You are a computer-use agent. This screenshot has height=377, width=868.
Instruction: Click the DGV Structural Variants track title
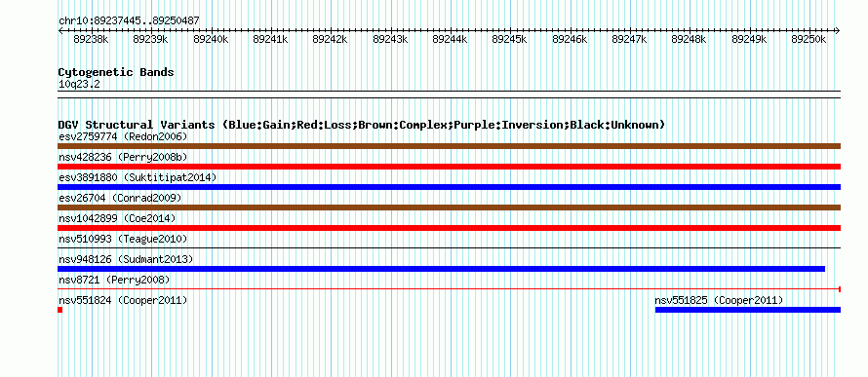pos(362,125)
